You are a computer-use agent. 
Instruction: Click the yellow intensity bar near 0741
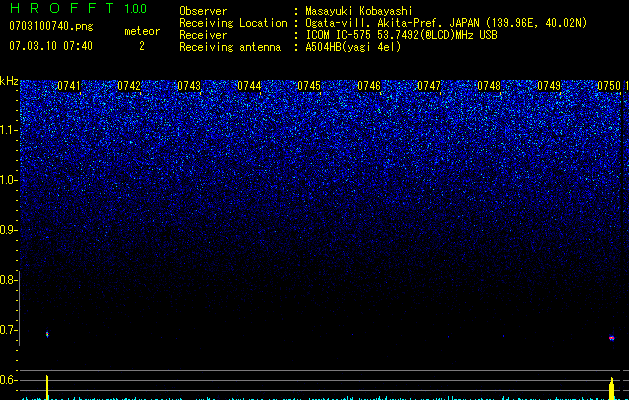tap(47, 388)
